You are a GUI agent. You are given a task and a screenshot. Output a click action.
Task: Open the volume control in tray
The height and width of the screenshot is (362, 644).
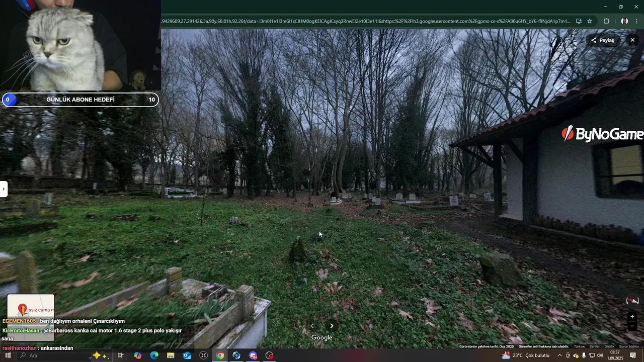(600, 355)
